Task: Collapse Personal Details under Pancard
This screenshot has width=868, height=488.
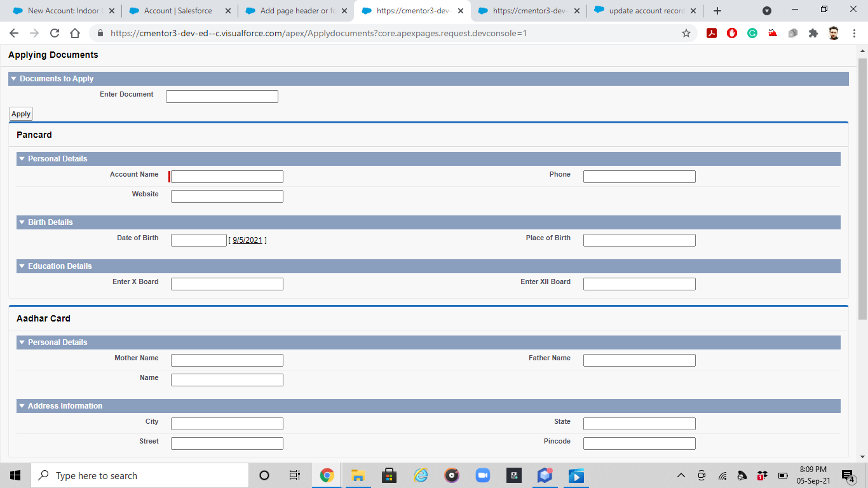Action: pyautogui.click(x=22, y=159)
